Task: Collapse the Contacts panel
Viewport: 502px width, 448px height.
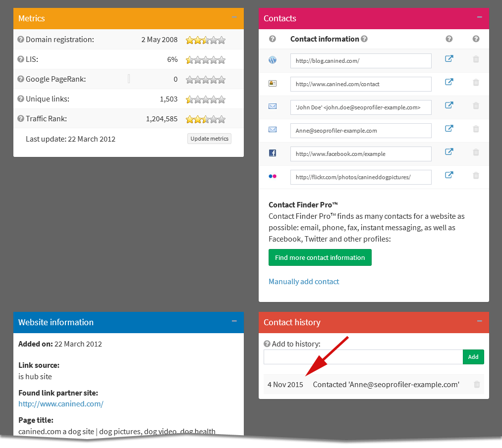Action: click(x=479, y=18)
